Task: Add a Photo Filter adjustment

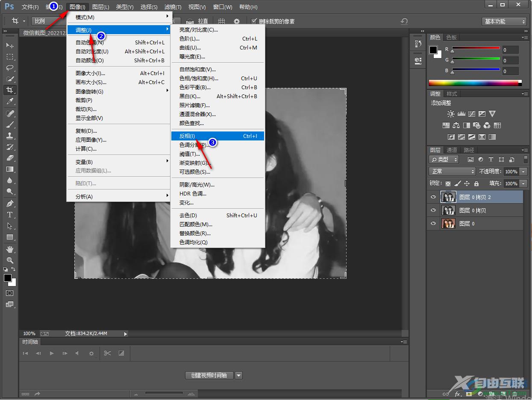Action: tap(476, 126)
